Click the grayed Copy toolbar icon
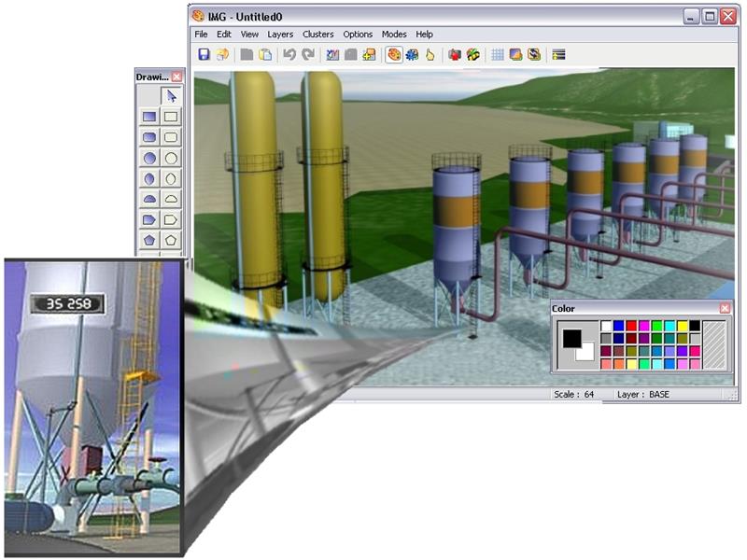 (x=247, y=55)
